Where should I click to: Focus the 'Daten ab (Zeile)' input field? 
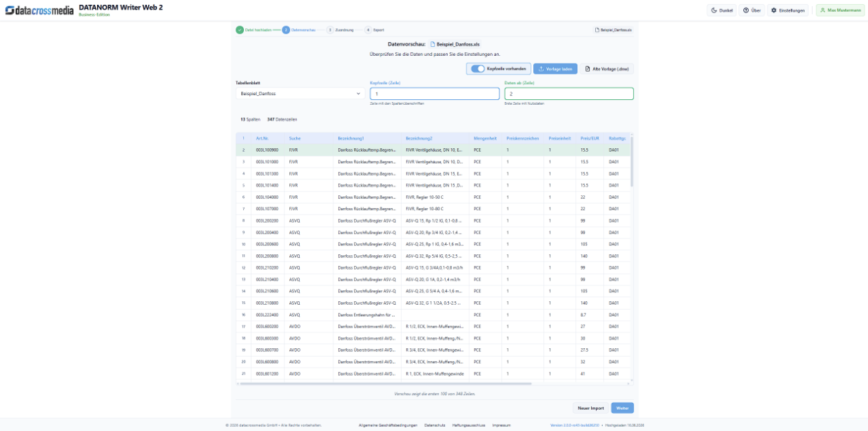pos(569,93)
